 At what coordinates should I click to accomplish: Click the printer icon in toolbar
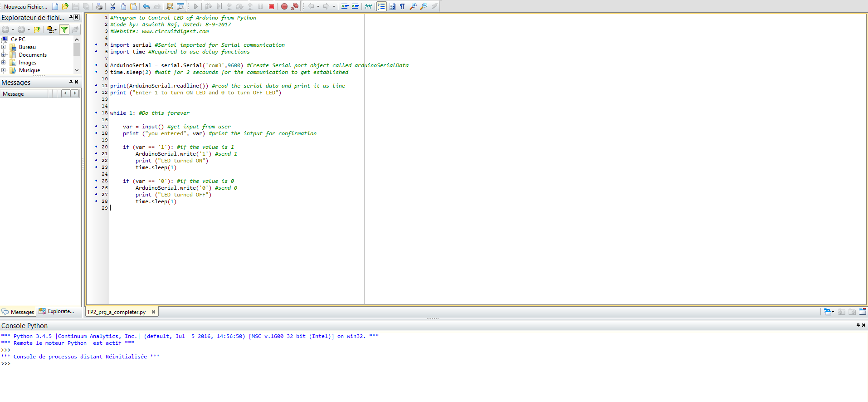click(99, 6)
